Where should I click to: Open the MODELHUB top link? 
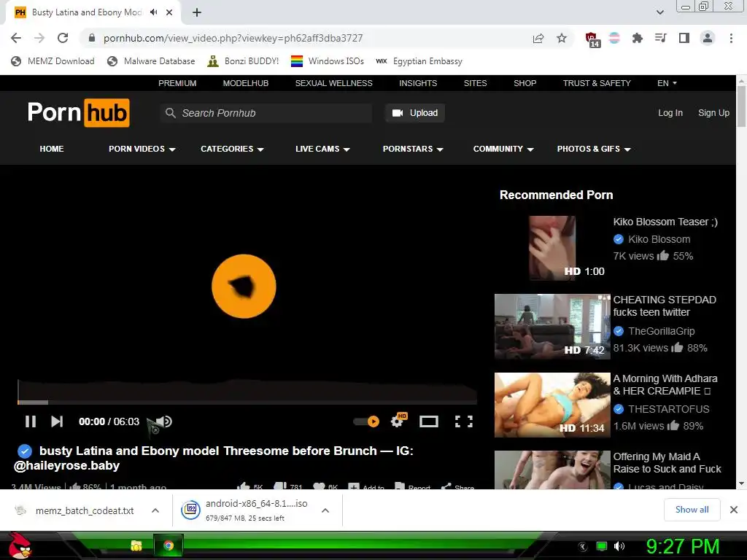coord(246,83)
